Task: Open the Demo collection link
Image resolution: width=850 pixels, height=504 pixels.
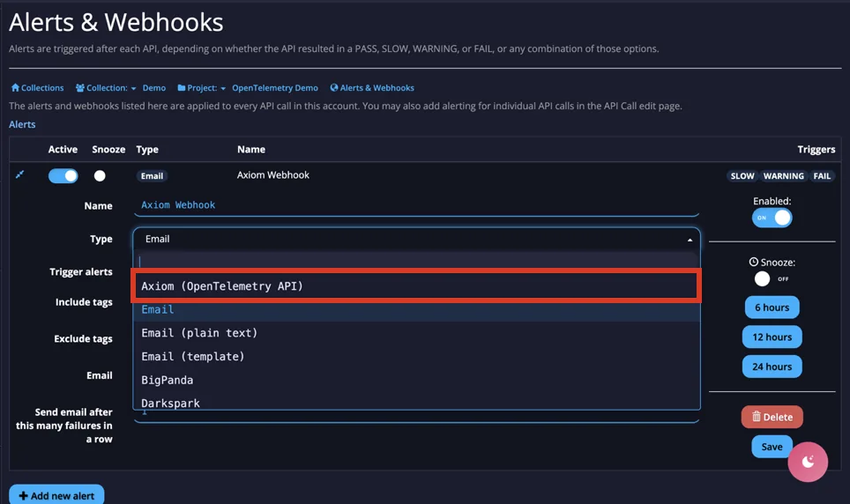Action: click(x=154, y=88)
